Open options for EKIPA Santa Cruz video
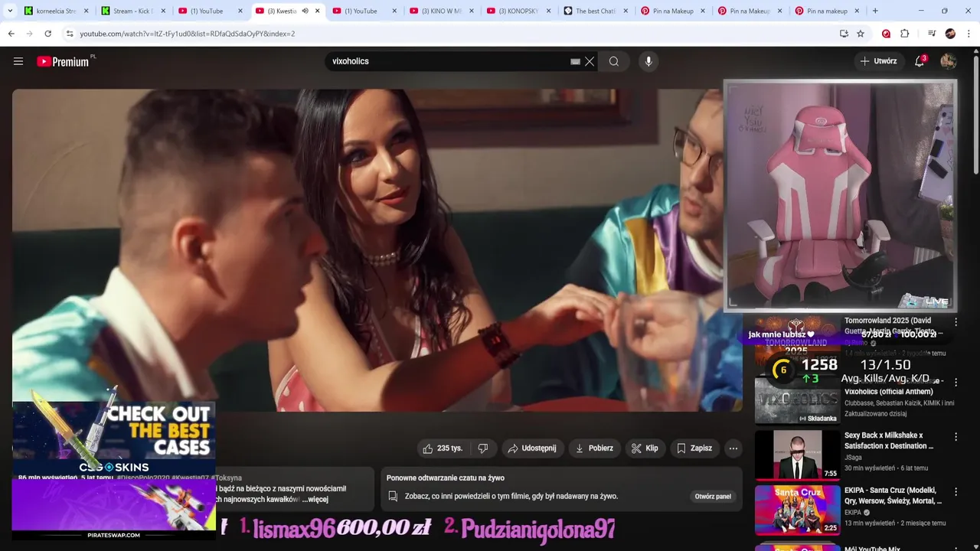980x551 pixels. click(955, 491)
